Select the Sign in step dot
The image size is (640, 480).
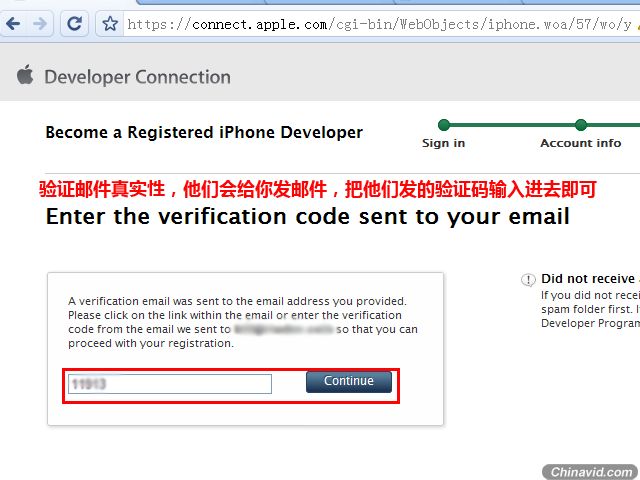pyautogui.click(x=444, y=125)
